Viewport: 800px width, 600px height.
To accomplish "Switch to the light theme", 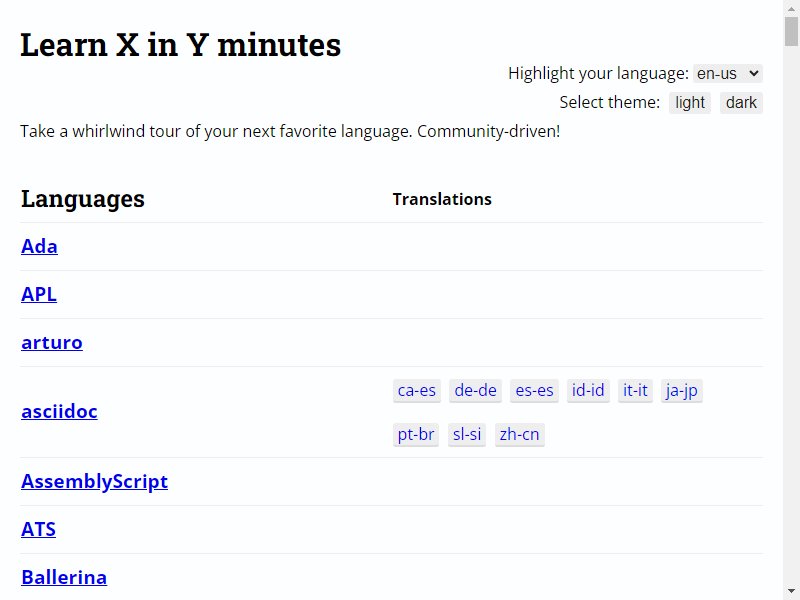I will 690,103.
